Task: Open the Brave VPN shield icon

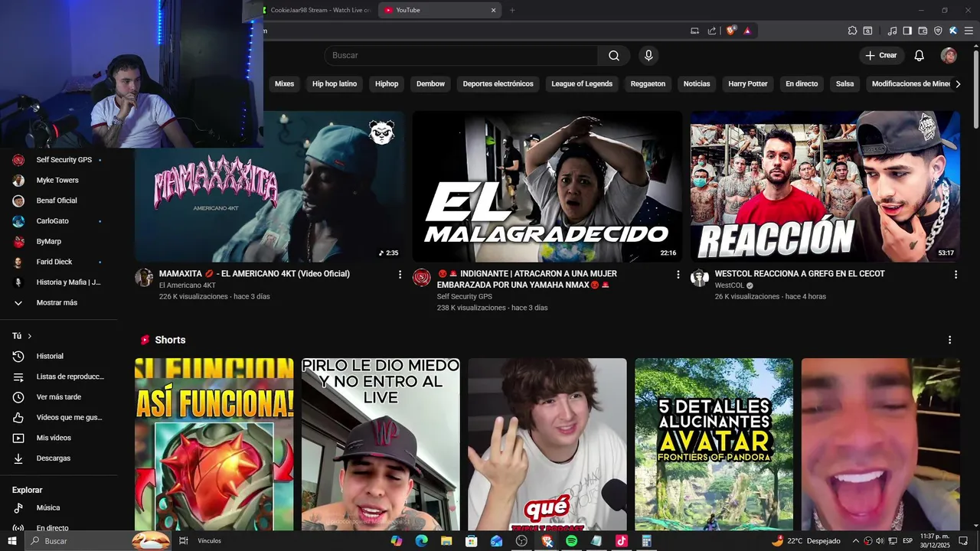Action: pyautogui.click(x=938, y=31)
